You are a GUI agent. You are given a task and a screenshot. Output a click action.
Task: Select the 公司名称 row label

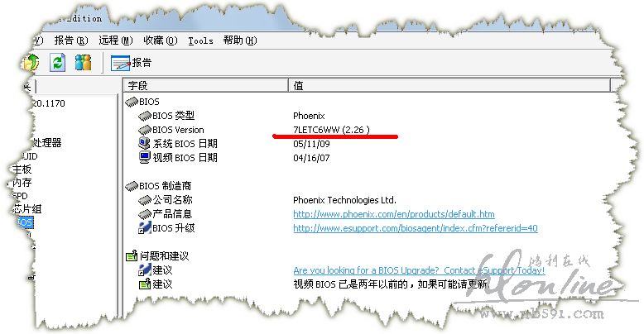172,200
